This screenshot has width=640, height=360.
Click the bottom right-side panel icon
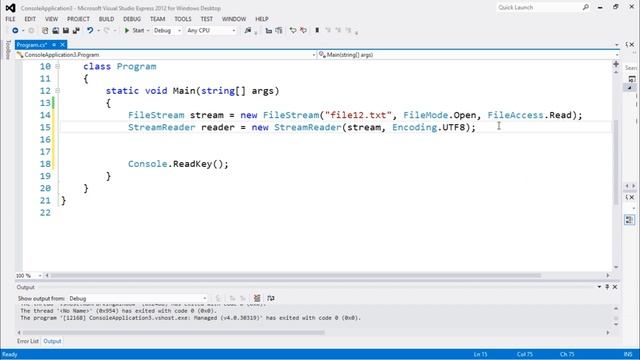[629, 220]
